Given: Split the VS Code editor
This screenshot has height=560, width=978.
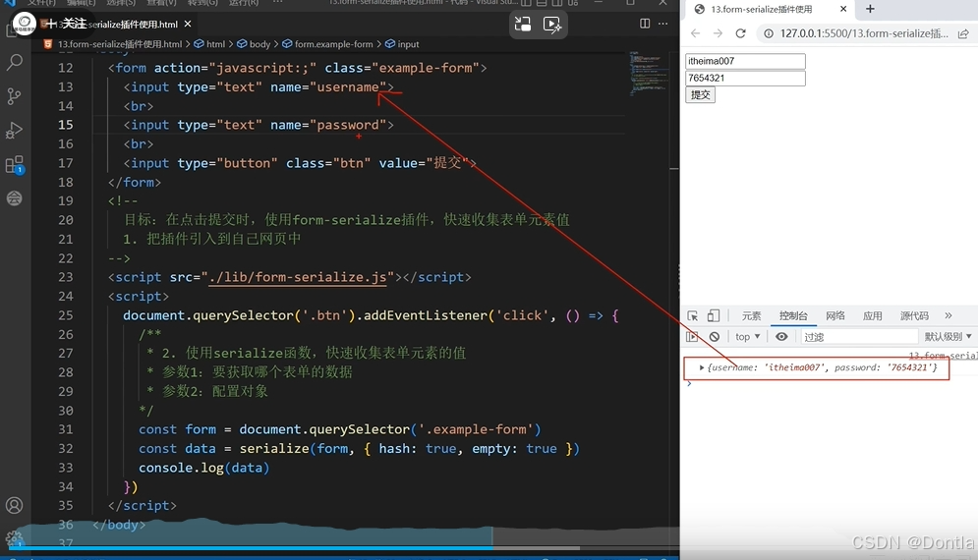Looking at the screenshot, I should pos(645,23).
